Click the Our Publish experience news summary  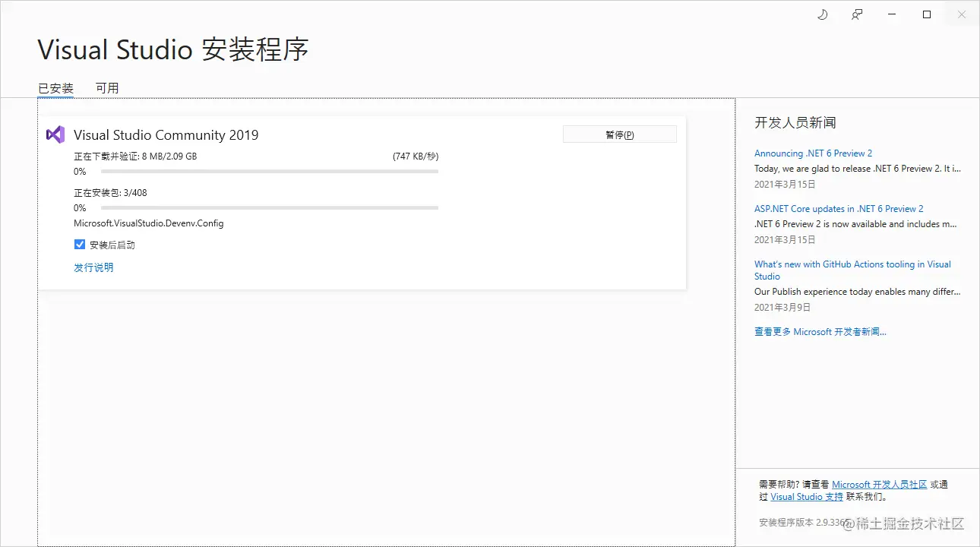point(858,292)
